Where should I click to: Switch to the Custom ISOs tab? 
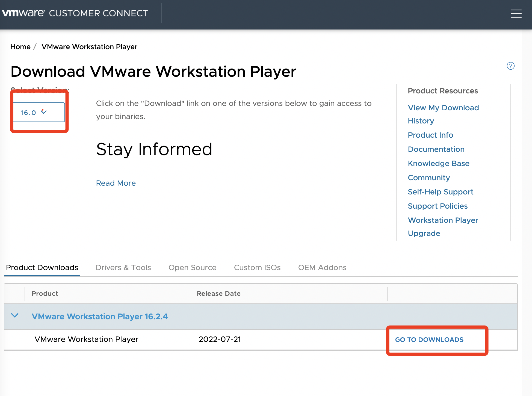tap(257, 267)
